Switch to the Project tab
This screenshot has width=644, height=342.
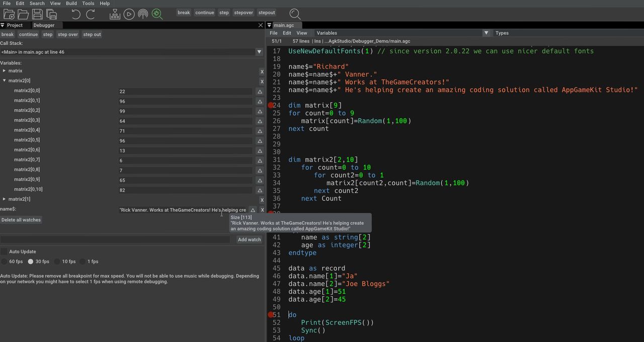[15, 25]
